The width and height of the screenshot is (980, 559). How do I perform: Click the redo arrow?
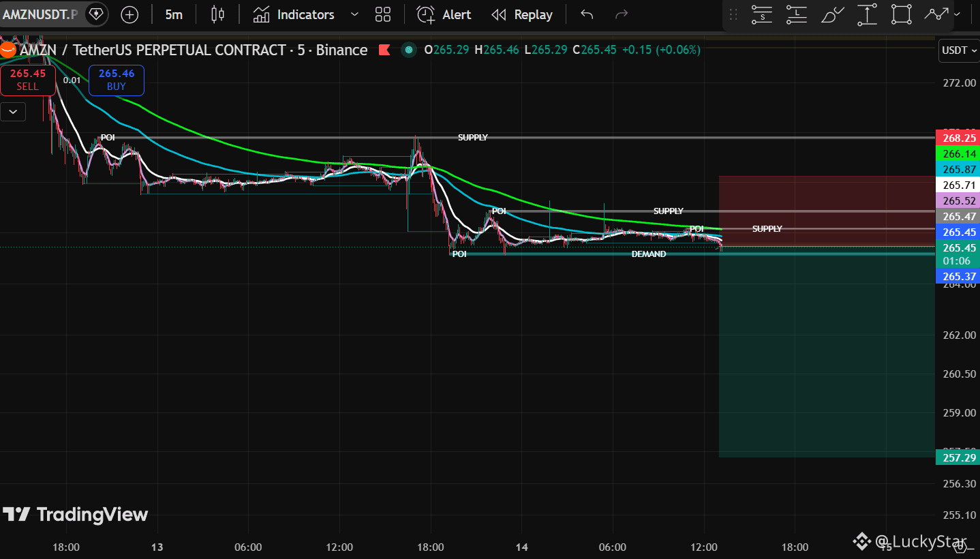pyautogui.click(x=621, y=14)
